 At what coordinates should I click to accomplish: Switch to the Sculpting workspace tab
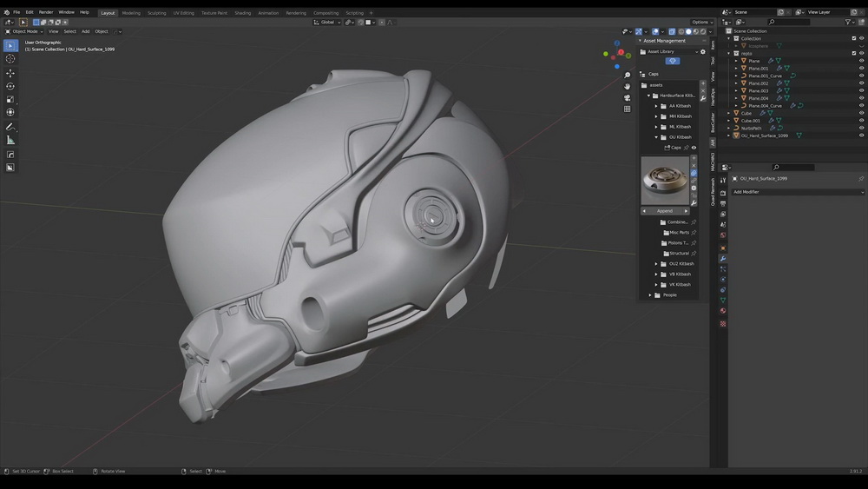point(156,13)
